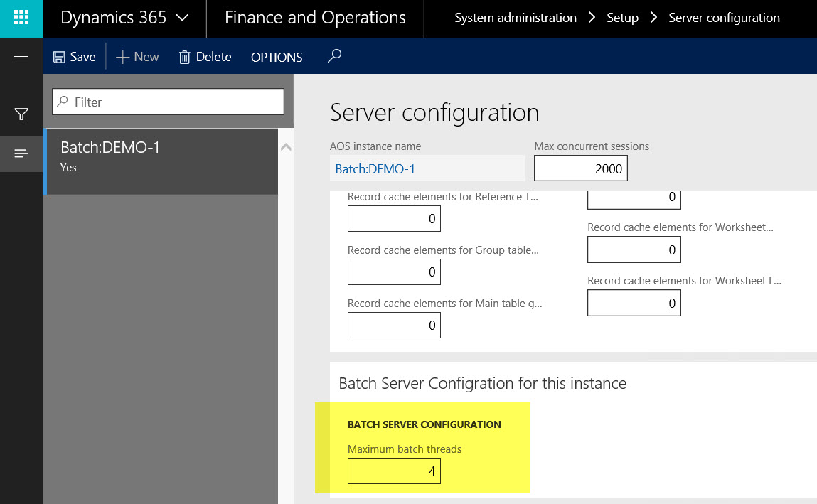Open Finance and Operations home
Image resolution: width=817 pixels, height=504 pixels.
point(315,18)
